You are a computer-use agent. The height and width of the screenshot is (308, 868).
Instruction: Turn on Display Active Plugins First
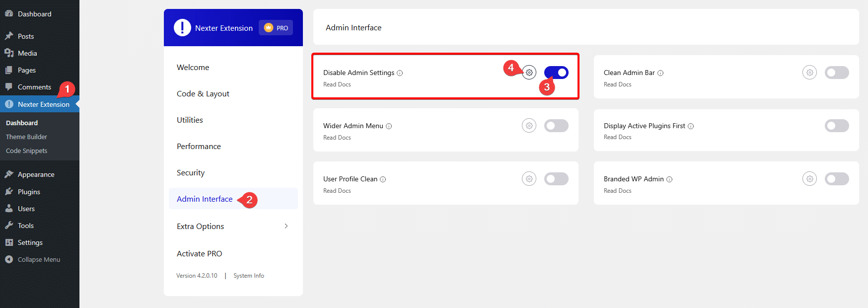click(837, 125)
